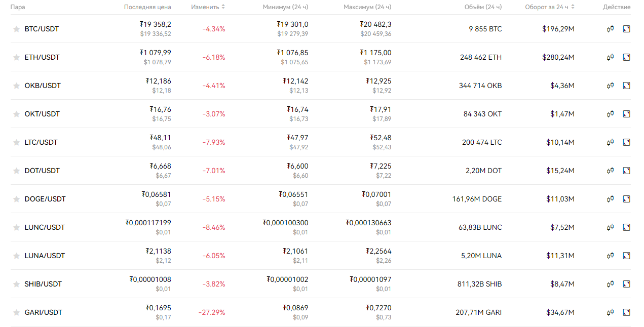Open the DOGE/USDT pair link

45,199
